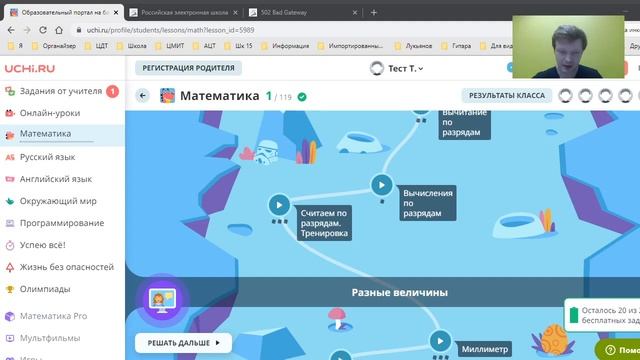Open the Лукьянов bookmark folder
The image size is (640, 360).
point(413,46)
